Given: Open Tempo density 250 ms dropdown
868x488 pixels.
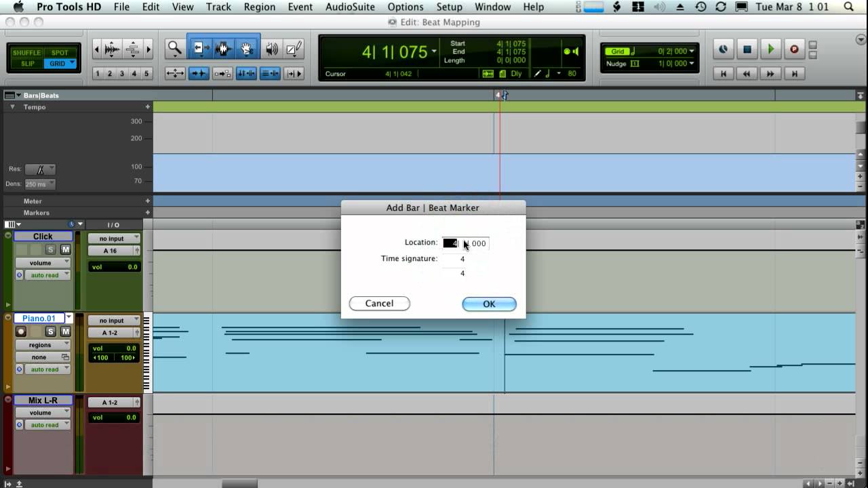Looking at the screenshot, I should tap(40, 184).
